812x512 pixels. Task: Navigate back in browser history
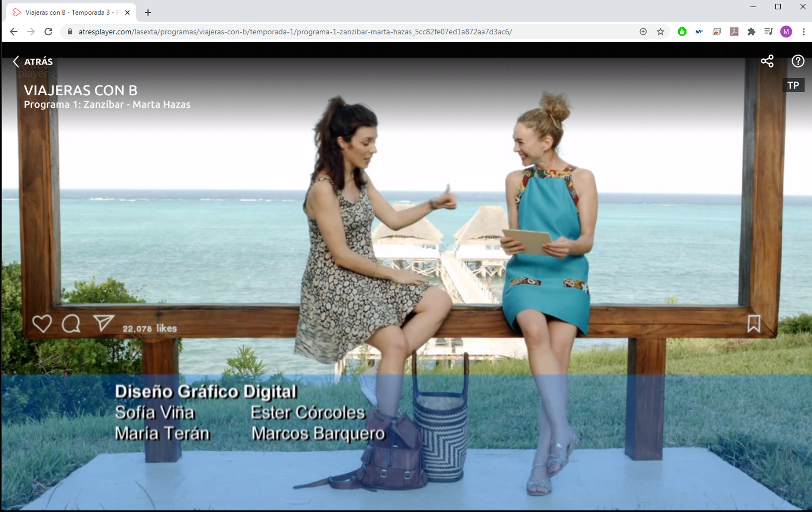13,32
